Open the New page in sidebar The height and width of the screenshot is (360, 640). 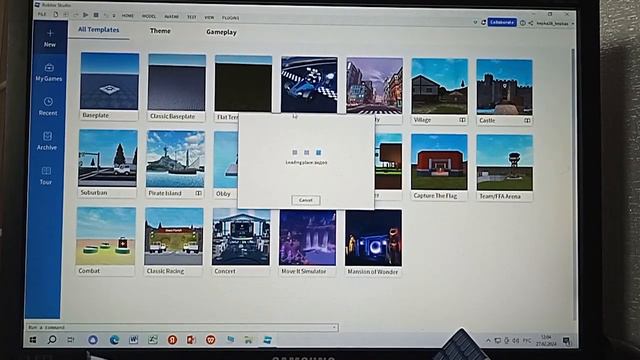pyautogui.click(x=50, y=38)
